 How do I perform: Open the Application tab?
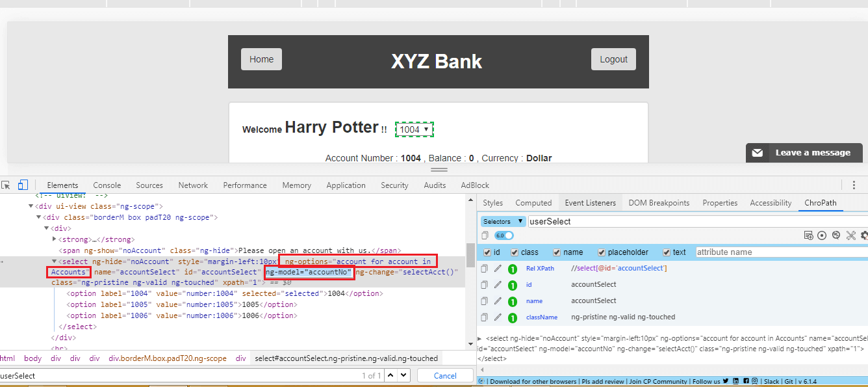[x=346, y=185]
